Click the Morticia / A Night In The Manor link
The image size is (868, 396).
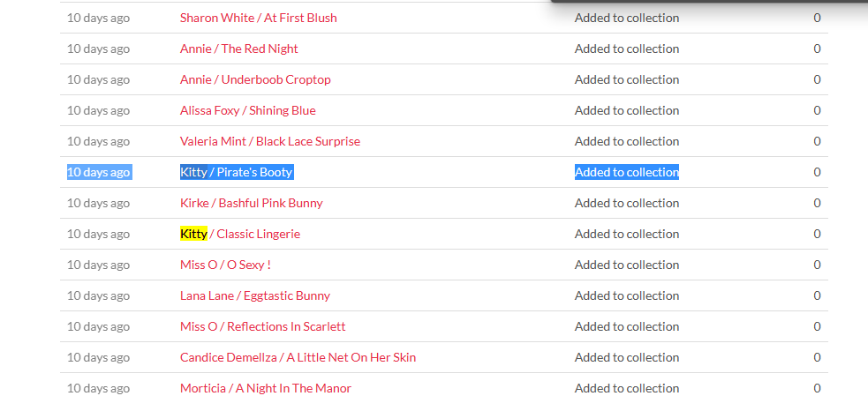tap(265, 388)
